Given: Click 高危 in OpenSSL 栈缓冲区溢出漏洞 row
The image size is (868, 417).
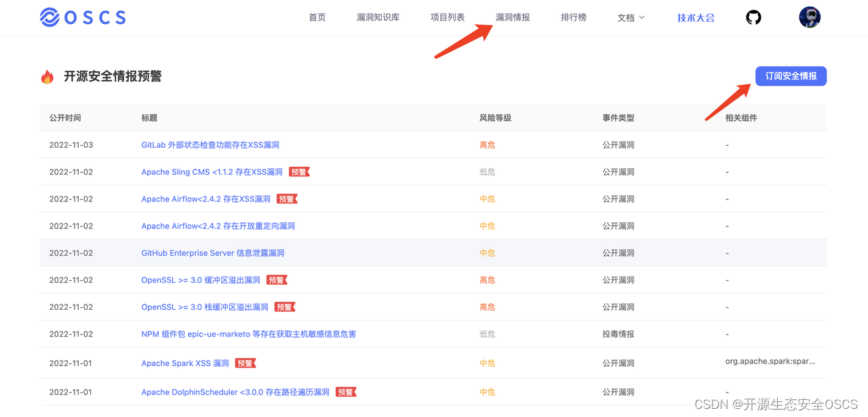Looking at the screenshot, I should 487,307.
